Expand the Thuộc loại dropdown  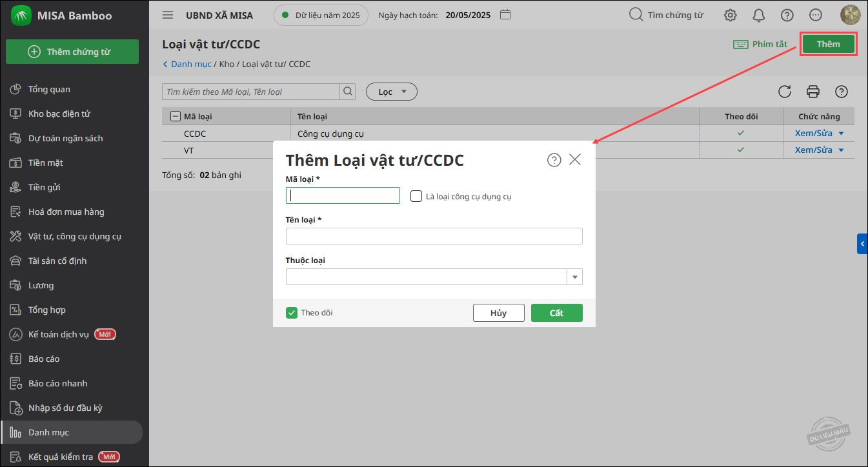(574, 277)
